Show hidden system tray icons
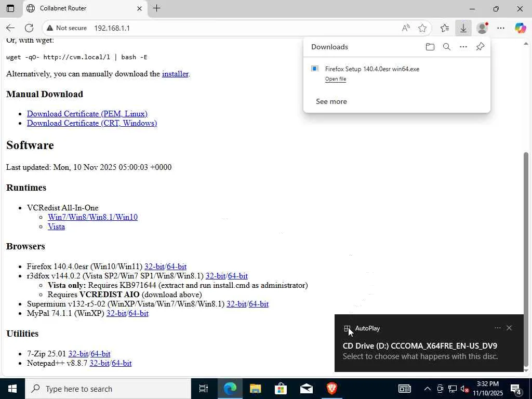 click(428, 389)
